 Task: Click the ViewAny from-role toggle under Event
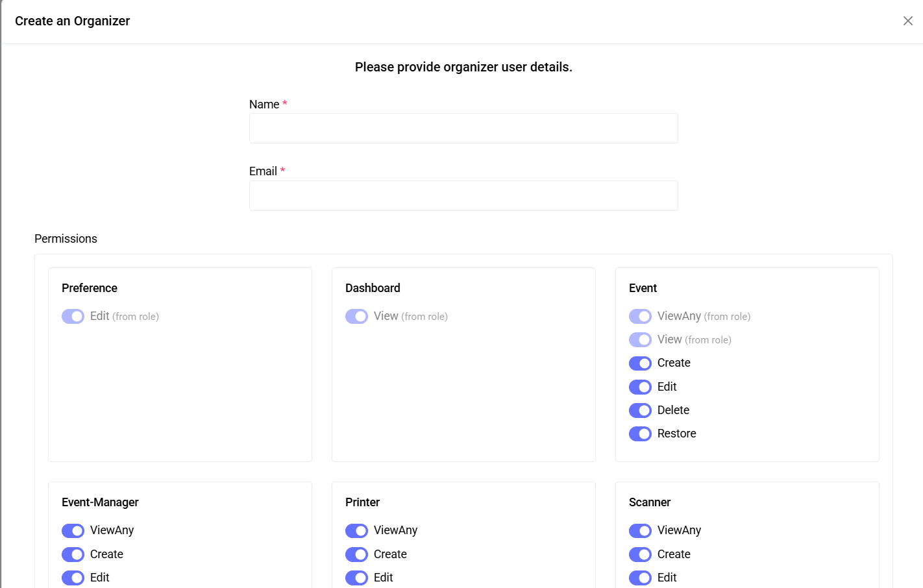[x=640, y=316]
